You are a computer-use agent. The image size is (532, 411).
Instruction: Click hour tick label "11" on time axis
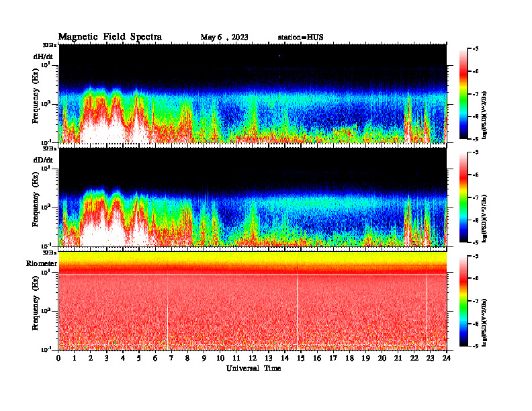(236, 358)
